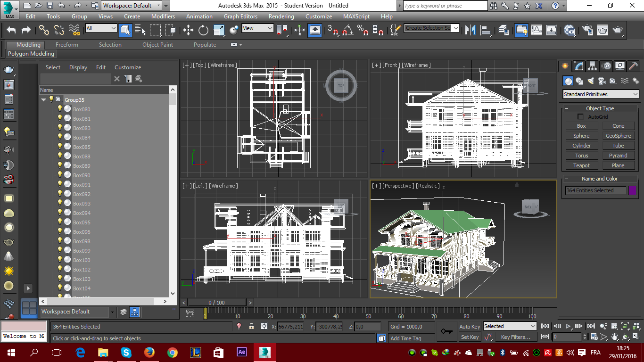Open the application MAX logo menu
Viewport: 644px width, 362px height.
click(10, 9)
